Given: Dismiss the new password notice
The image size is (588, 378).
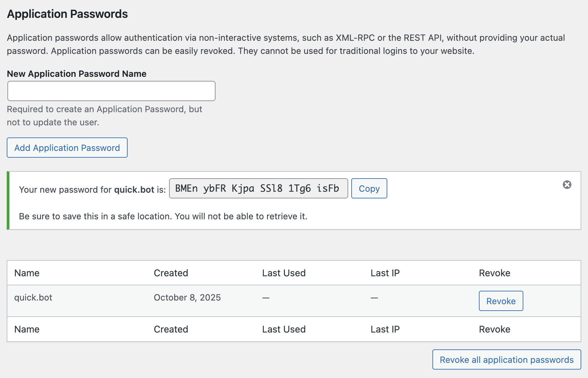Looking at the screenshot, I should click(567, 184).
